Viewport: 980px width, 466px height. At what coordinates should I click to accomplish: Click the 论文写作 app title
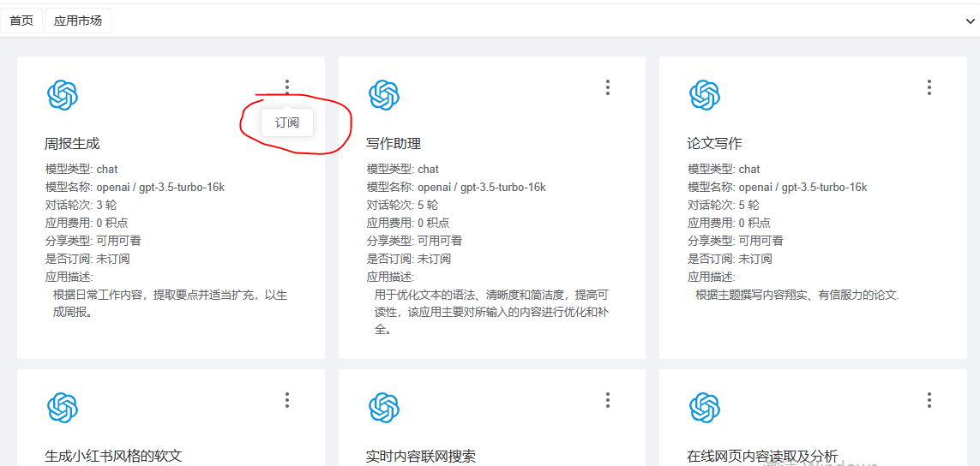tap(714, 144)
